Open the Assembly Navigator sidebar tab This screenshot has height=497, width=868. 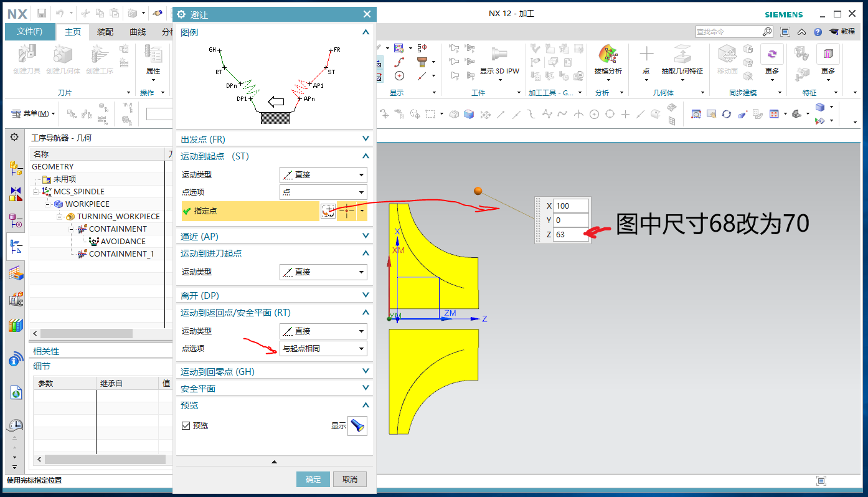coord(16,168)
